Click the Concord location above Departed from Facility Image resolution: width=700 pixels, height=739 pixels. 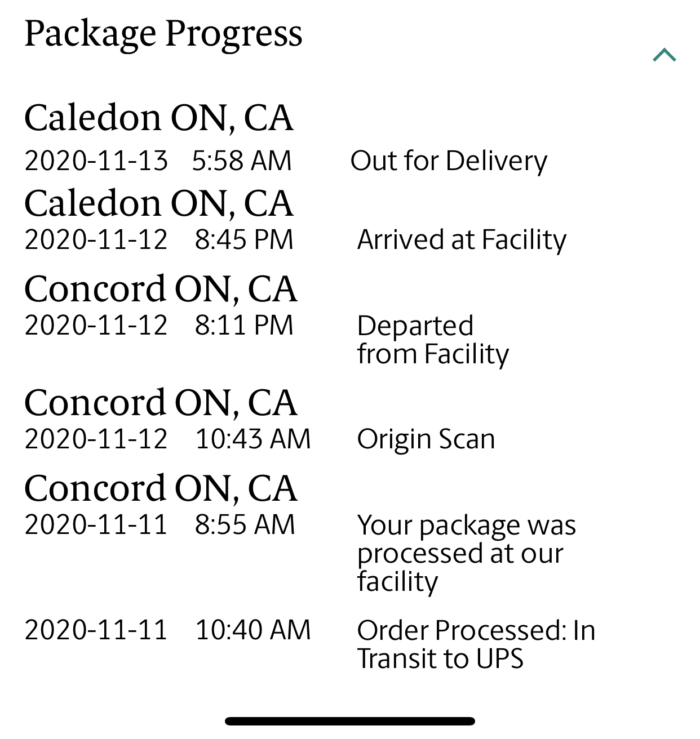(x=161, y=289)
